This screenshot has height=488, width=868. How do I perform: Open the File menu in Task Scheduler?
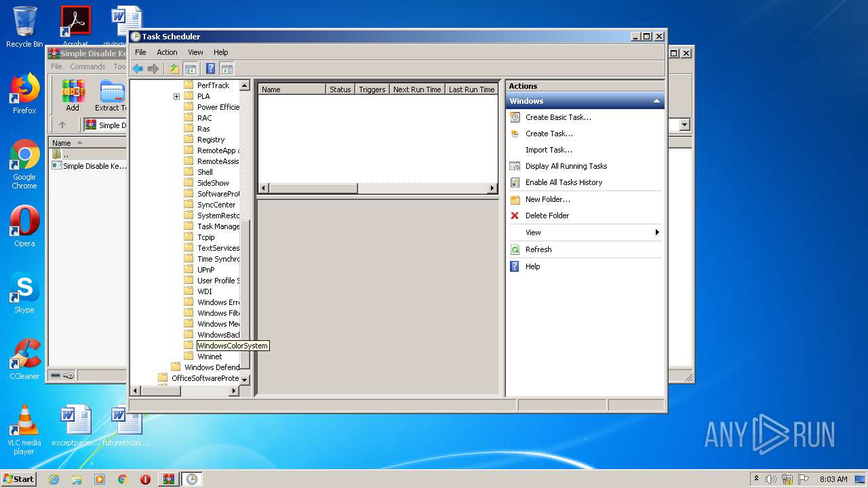(x=140, y=52)
